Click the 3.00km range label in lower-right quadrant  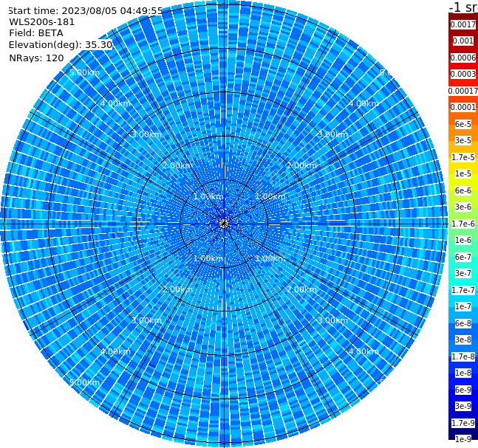click(332, 320)
